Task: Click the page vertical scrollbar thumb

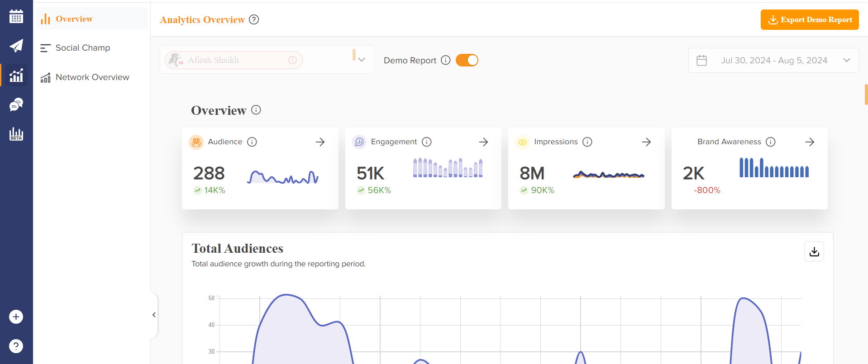Action: click(x=866, y=94)
